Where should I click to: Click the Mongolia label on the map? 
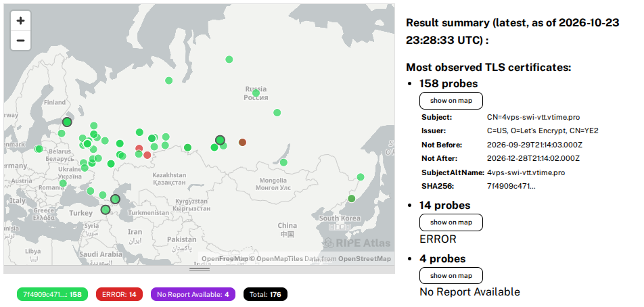point(273,184)
